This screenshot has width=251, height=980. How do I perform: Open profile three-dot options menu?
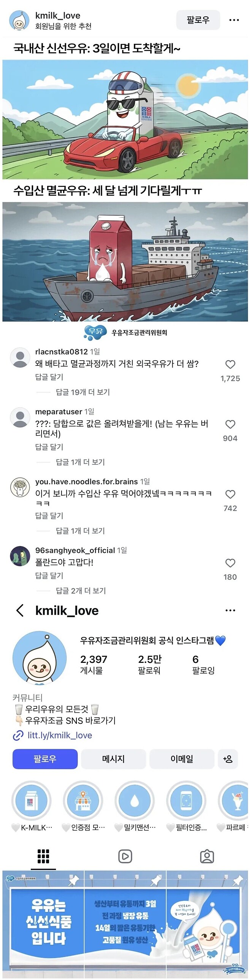coord(230,610)
